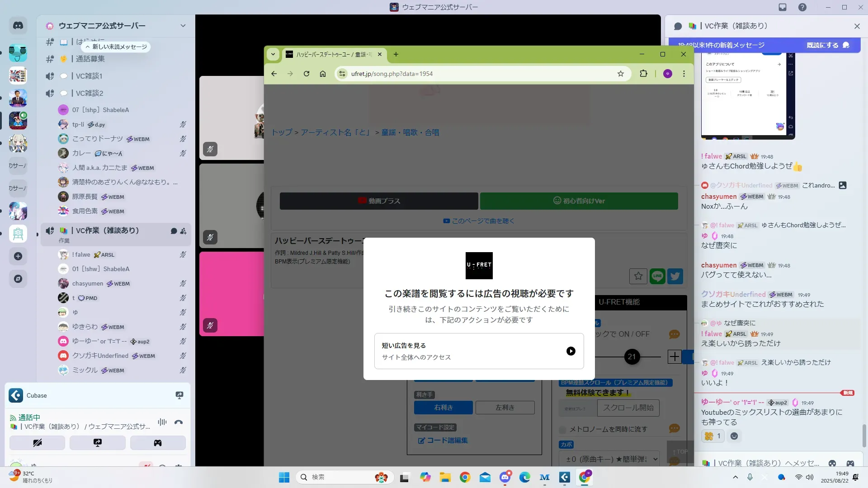Turn on camera in voice panel
Image resolution: width=868 pixels, height=488 pixels.
[38, 443]
